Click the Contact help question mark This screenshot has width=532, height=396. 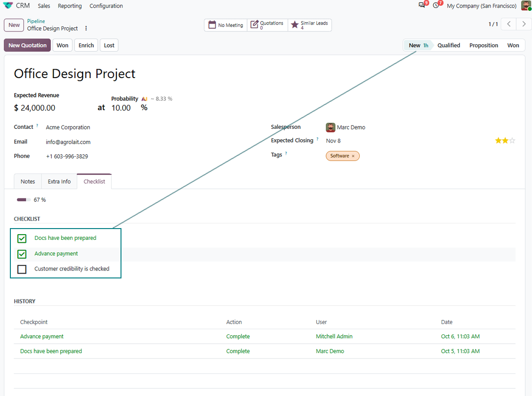(x=37, y=126)
